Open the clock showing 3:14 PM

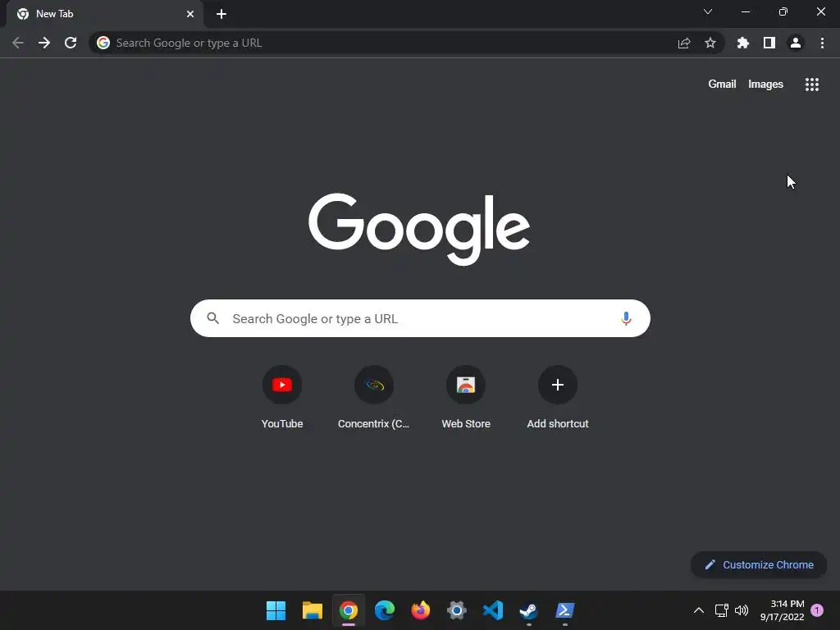782,610
